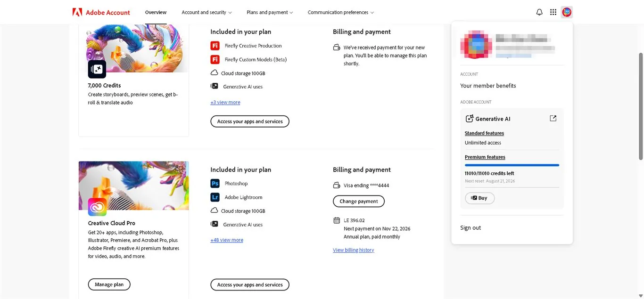Click the profile avatar in header

point(567,12)
